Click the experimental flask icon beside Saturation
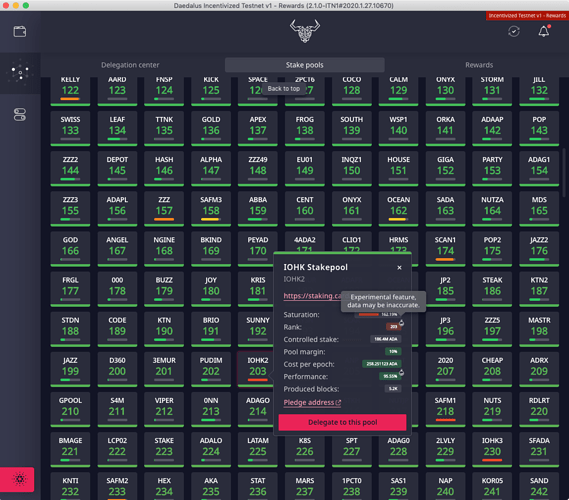This screenshot has height=500, width=569. pos(401,322)
